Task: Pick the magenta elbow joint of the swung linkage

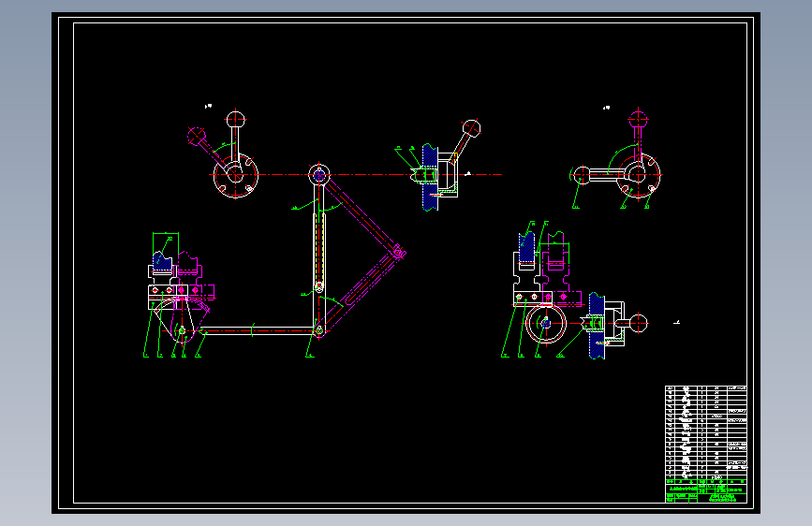Action: (399, 252)
